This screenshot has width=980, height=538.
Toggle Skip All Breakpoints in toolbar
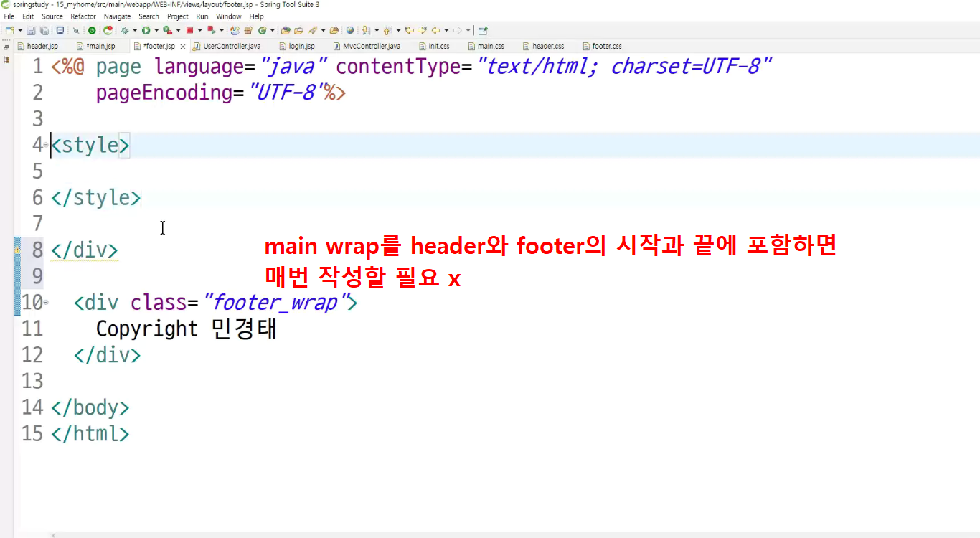pos(76,31)
